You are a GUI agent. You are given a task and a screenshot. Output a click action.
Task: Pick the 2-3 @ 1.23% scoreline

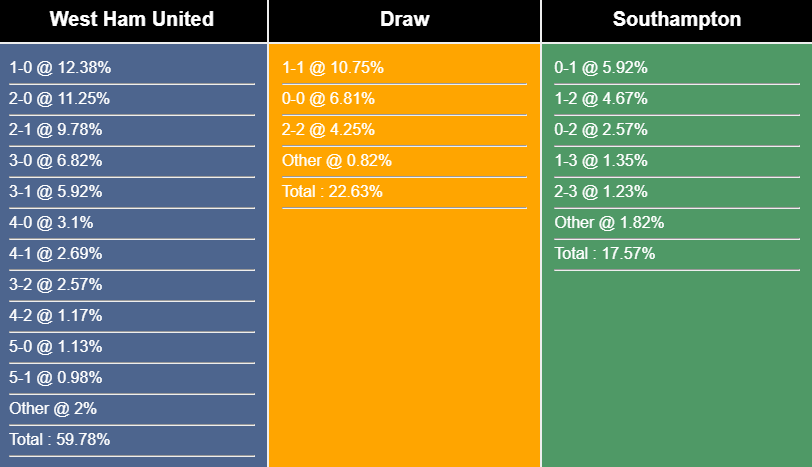coord(601,192)
